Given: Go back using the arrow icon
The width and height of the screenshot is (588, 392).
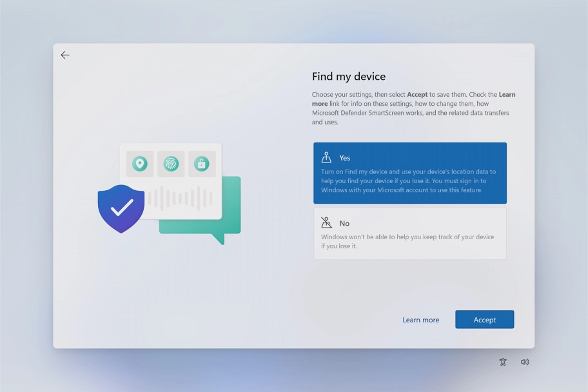Looking at the screenshot, I should 65,55.
